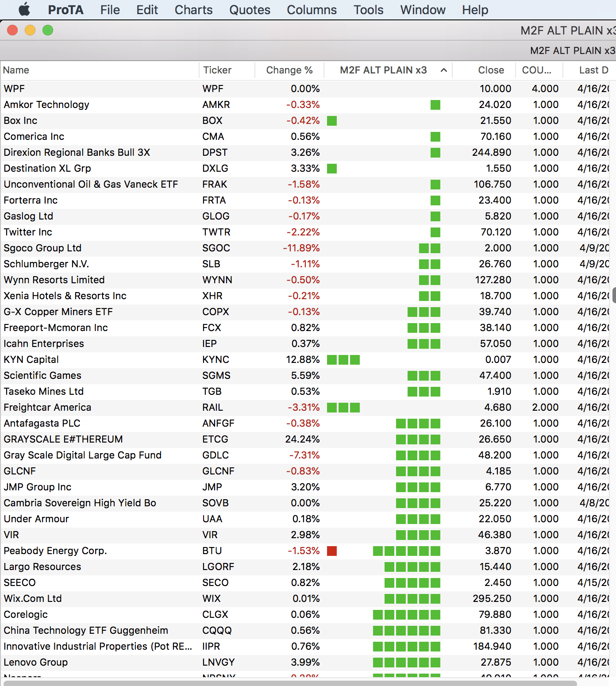Select the Lenovo Group row
Image resolution: width=616 pixels, height=686 pixels.
click(x=305, y=663)
